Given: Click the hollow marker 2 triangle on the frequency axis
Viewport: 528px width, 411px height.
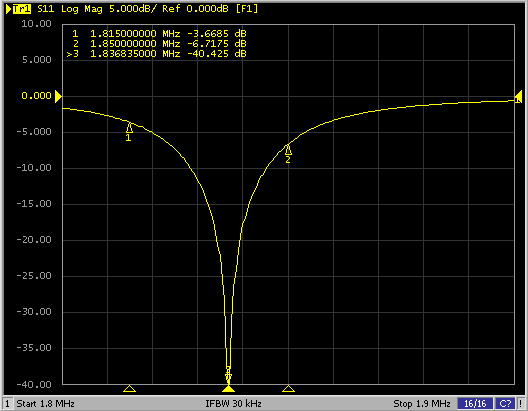Looking at the screenshot, I should pyautogui.click(x=288, y=389).
